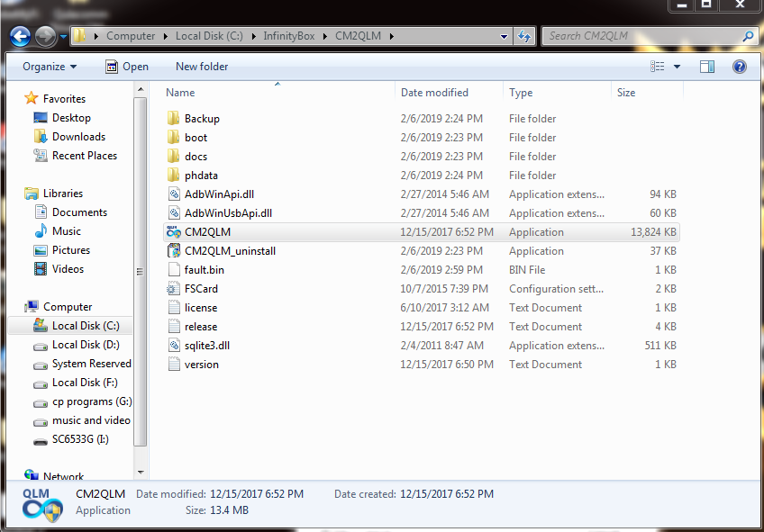
Task: Select the fault.bin file icon
Action: (174, 270)
